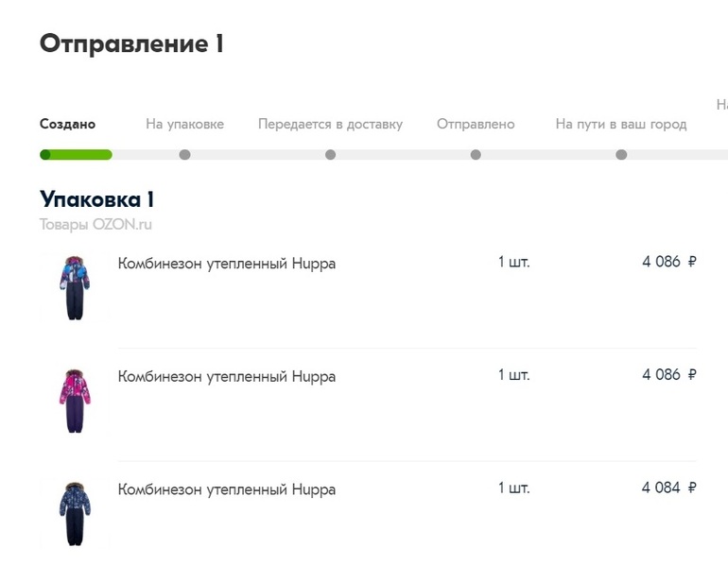Select the На пути в ваш город step
This screenshot has width=728, height=565.
[x=620, y=124]
